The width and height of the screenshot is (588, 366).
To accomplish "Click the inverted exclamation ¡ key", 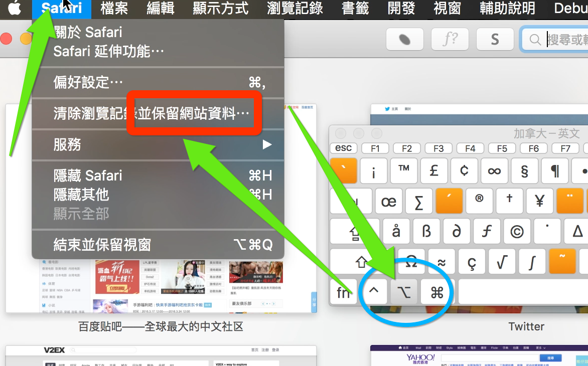I will [373, 170].
